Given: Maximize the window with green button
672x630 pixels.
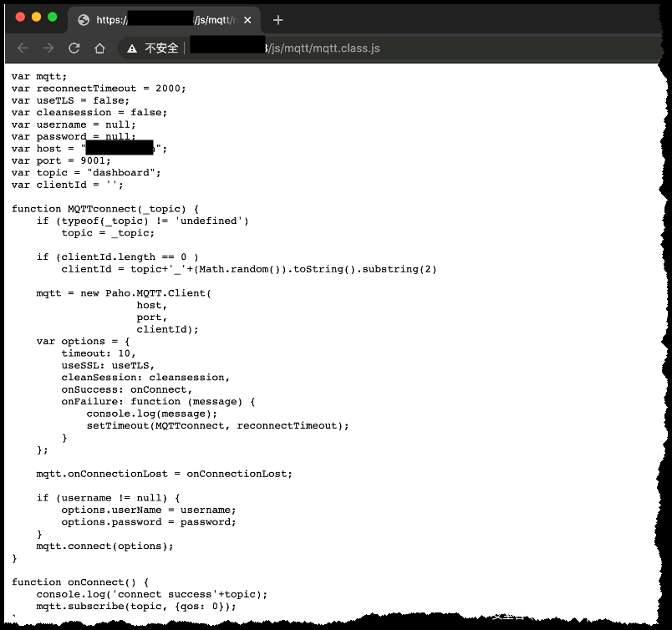Looking at the screenshot, I should click(53, 17).
